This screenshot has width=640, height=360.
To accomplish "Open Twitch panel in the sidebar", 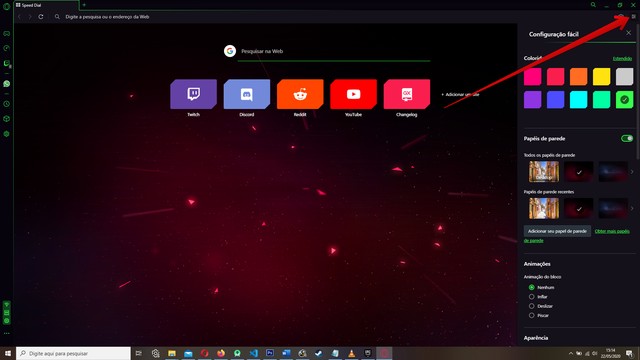I will (7, 63).
